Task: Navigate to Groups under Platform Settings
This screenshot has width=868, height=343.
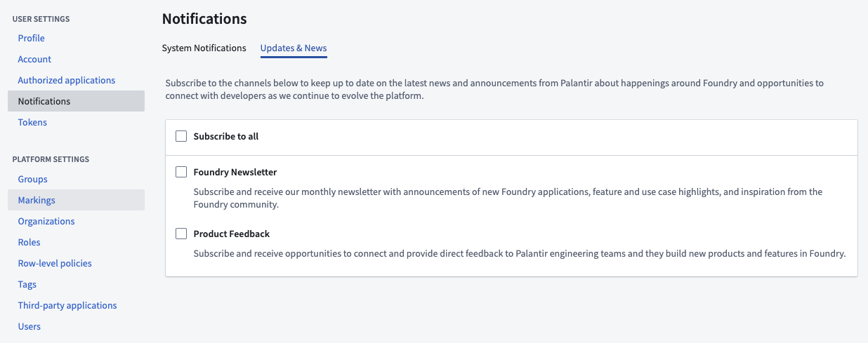Action: pyautogui.click(x=33, y=179)
